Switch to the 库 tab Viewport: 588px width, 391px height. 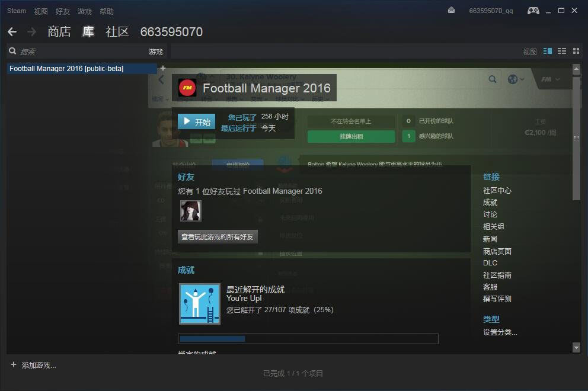pyautogui.click(x=88, y=32)
